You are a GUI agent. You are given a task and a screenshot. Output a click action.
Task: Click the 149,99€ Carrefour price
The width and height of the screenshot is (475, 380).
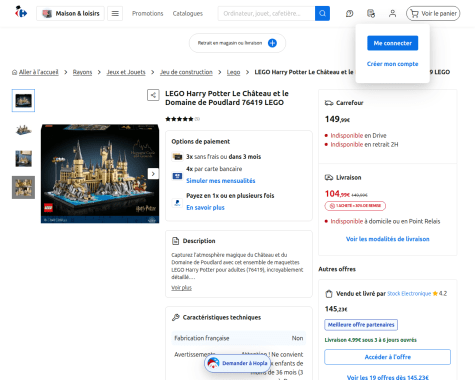(x=337, y=119)
